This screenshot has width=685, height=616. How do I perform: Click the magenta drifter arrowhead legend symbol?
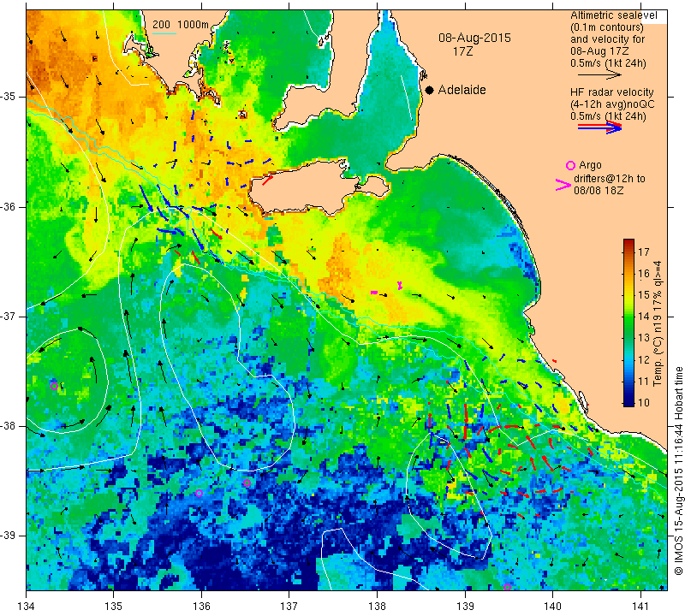pyautogui.click(x=563, y=185)
